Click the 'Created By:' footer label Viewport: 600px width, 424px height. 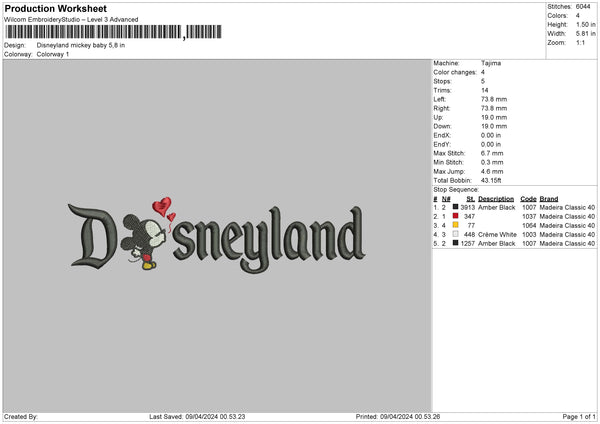(x=21, y=416)
